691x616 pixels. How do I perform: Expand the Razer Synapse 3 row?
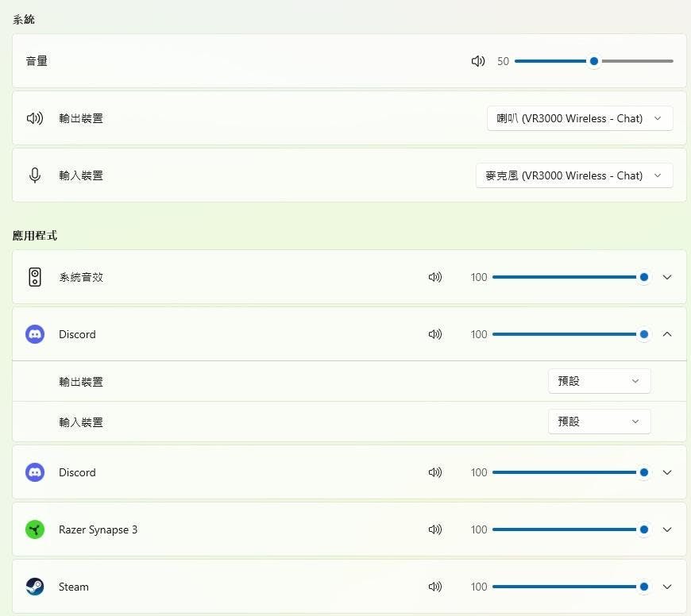(x=667, y=529)
